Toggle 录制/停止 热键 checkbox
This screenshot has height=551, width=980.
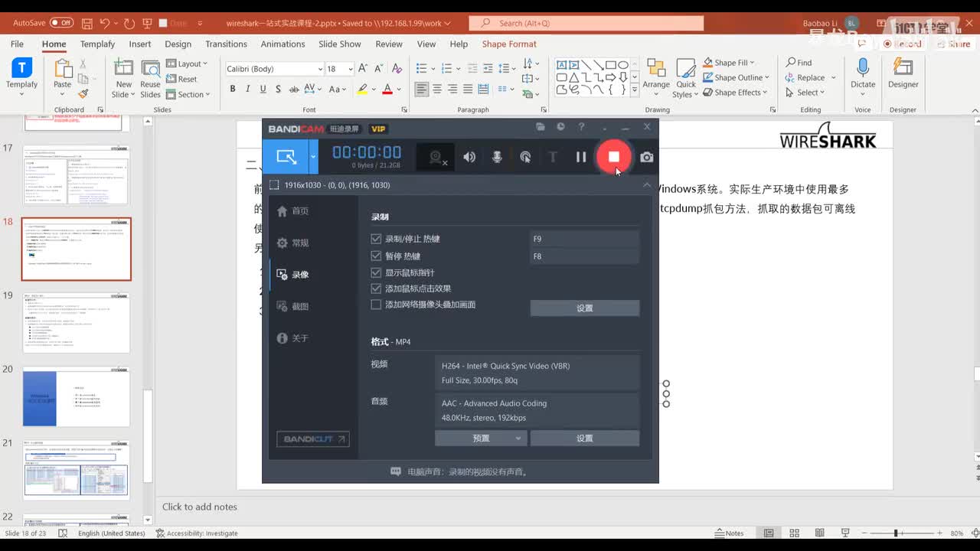pyautogui.click(x=376, y=239)
